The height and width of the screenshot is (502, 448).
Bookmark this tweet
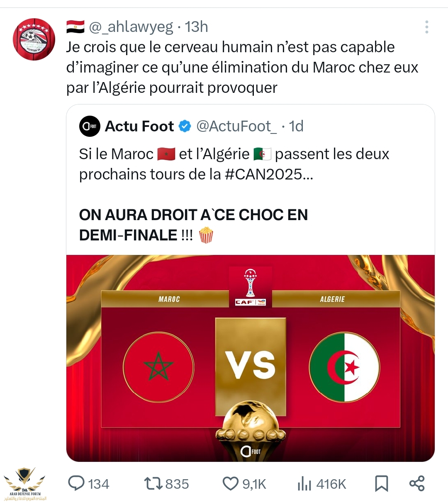pos(381,483)
